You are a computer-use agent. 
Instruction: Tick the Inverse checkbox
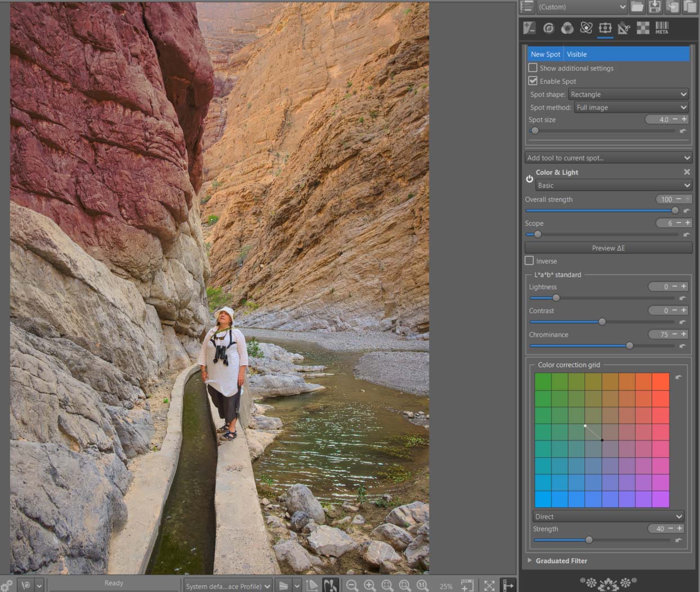[529, 261]
